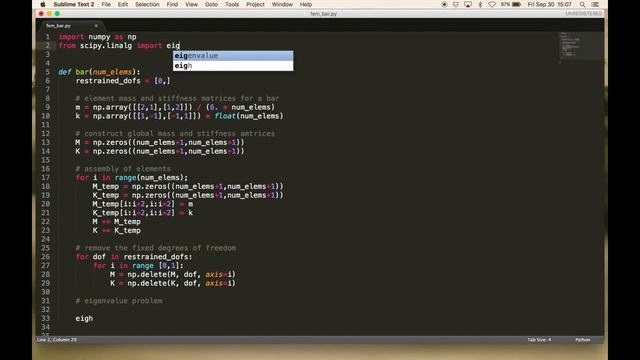Click the line starting 'm = np.array'
The width and height of the screenshot is (640, 360).
coord(175,107)
